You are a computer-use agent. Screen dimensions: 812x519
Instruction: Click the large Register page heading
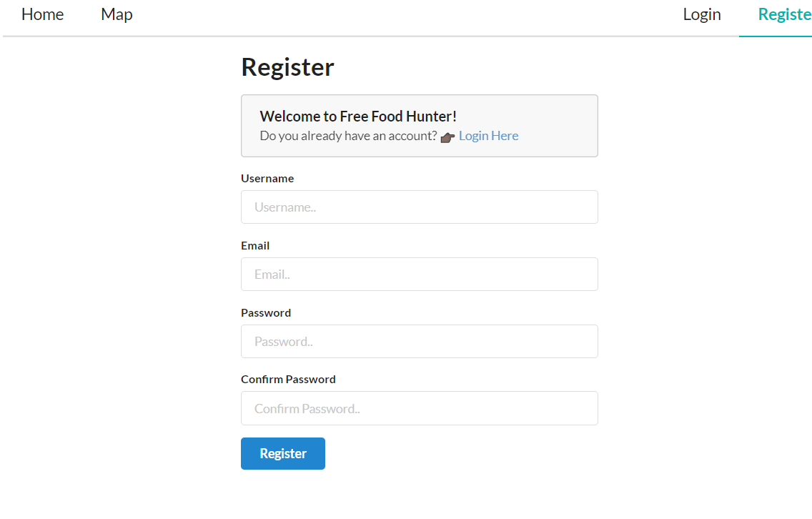(x=288, y=67)
